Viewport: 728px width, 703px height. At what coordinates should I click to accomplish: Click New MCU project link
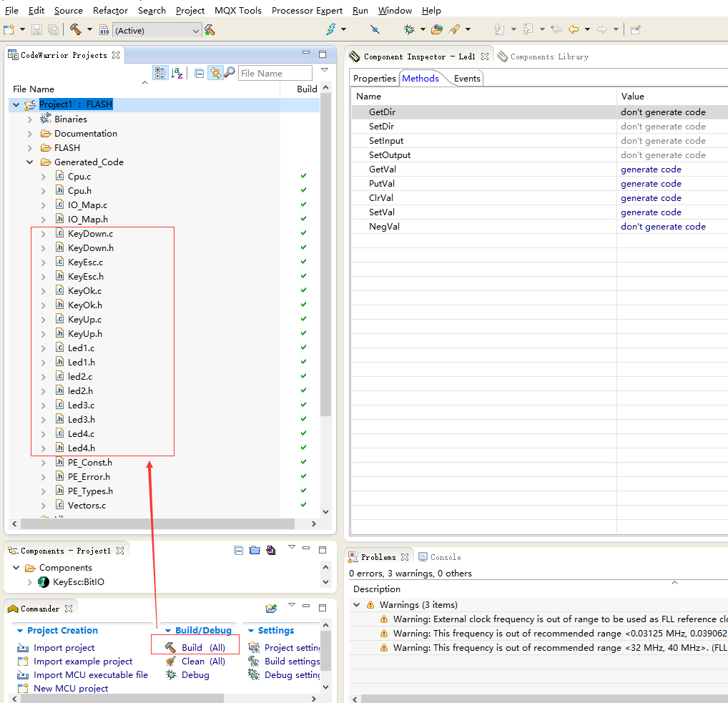[x=63, y=688]
